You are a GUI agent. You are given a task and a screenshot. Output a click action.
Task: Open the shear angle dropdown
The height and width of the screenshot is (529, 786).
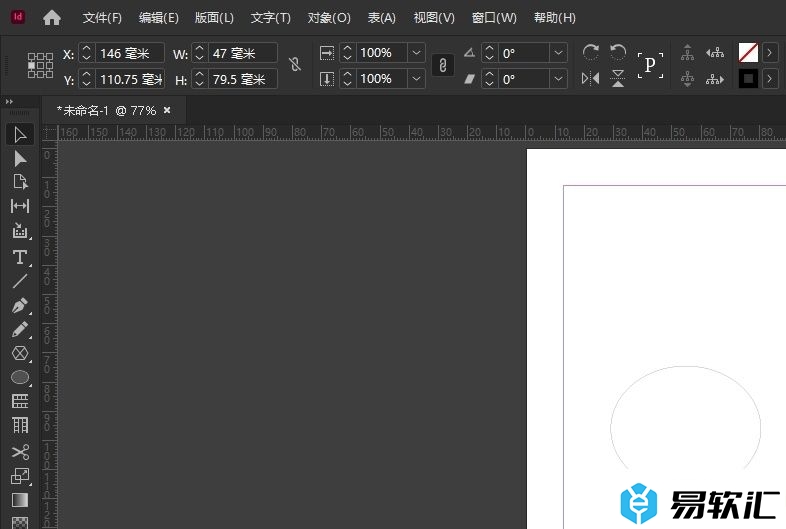(558, 79)
